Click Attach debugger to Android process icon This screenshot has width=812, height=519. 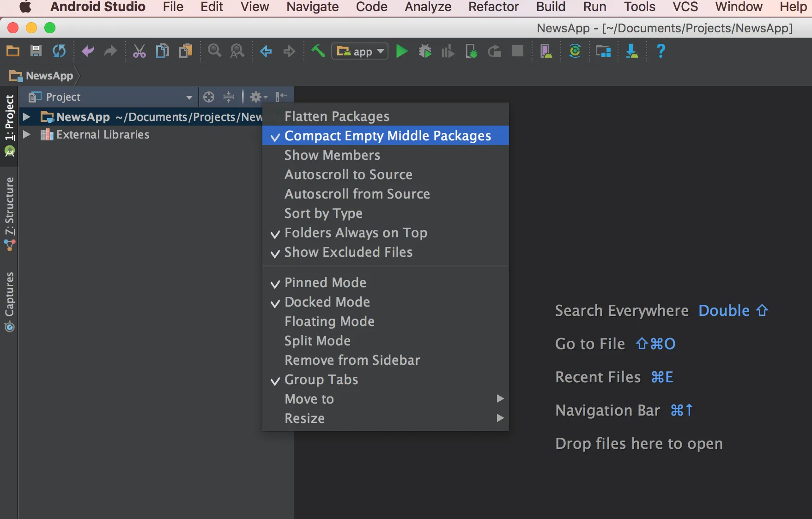(471, 51)
